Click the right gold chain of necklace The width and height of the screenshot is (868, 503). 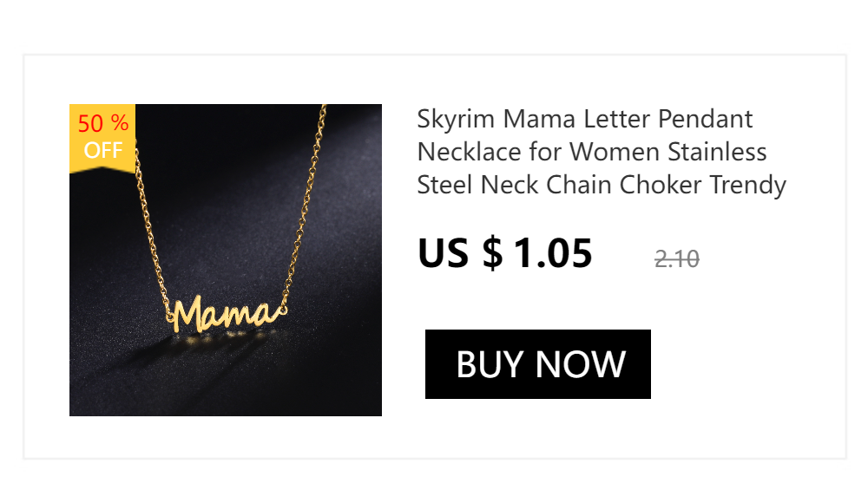pyautogui.click(x=305, y=205)
